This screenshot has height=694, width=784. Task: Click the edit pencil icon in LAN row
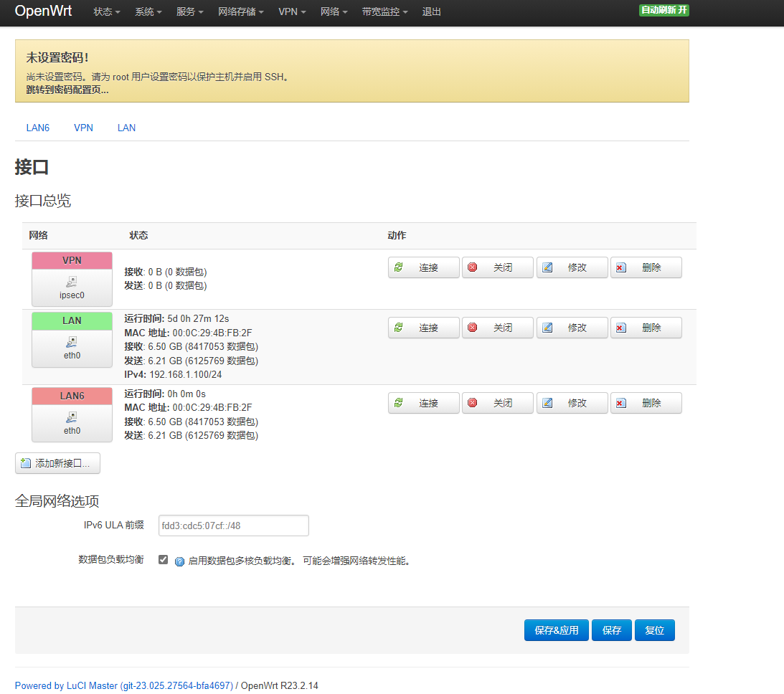(547, 327)
